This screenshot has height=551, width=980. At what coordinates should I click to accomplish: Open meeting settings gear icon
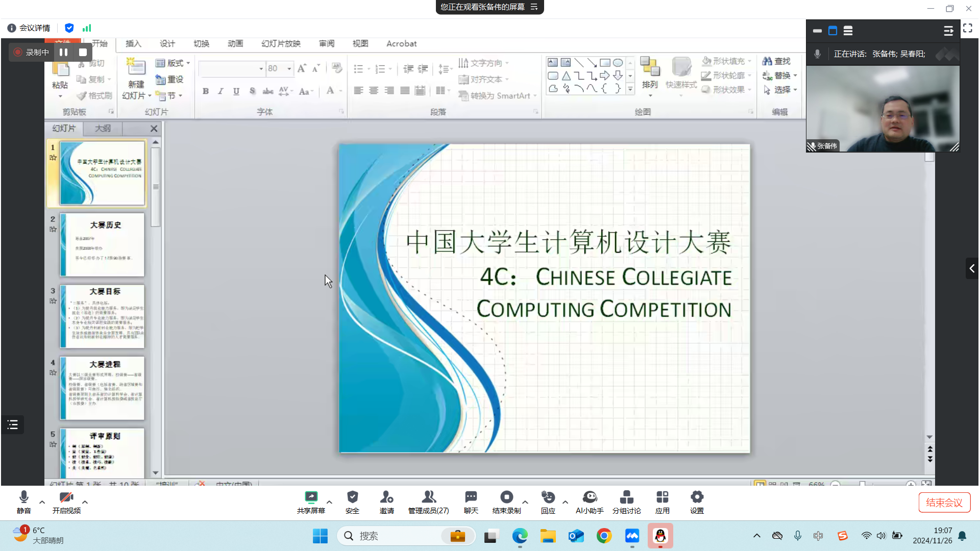pos(697,497)
